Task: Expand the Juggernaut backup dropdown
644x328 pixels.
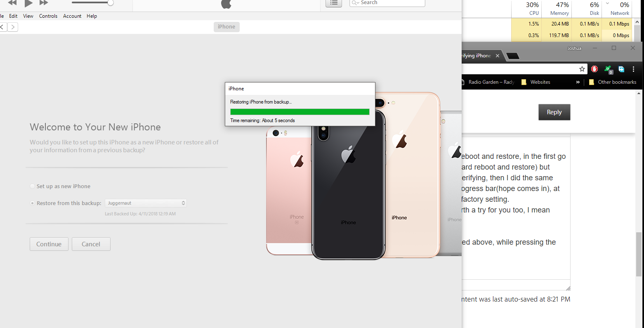Action: pyautogui.click(x=146, y=203)
